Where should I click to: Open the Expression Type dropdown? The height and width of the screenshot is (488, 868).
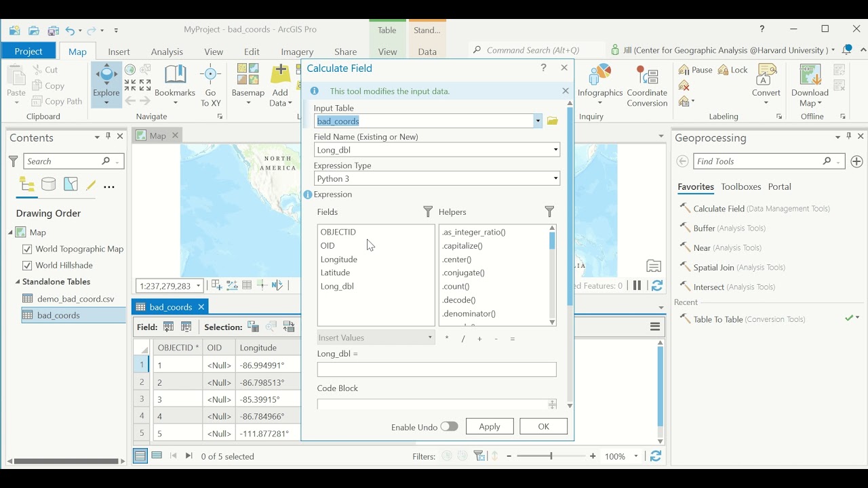555,178
